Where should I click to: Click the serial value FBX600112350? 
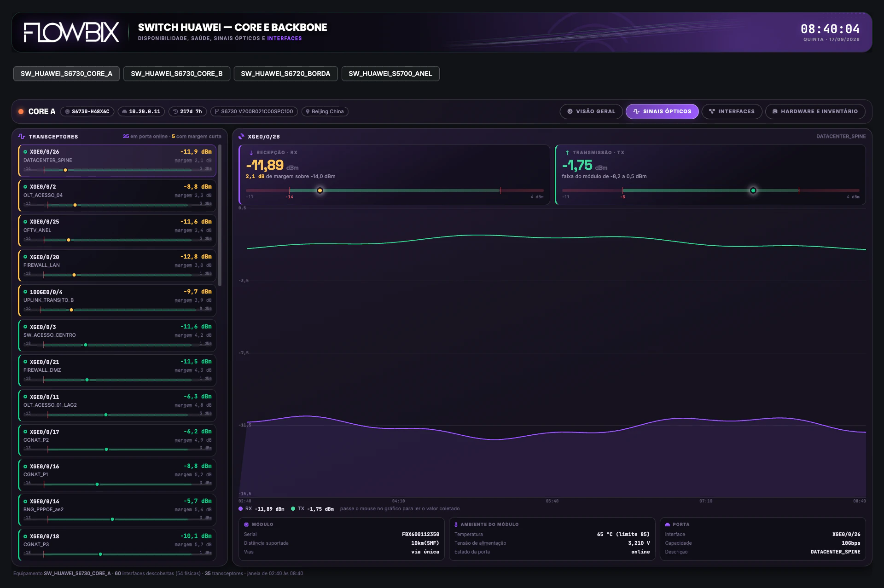(420, 534)
